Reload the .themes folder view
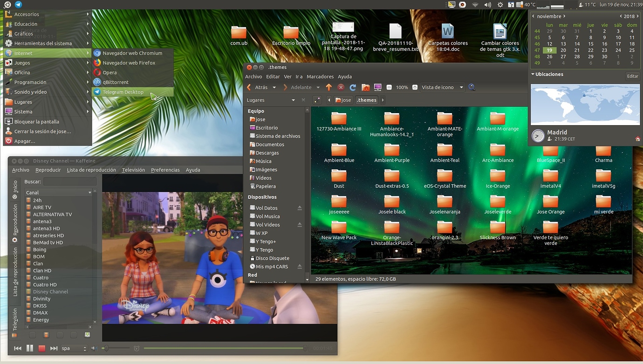Viewport: 643px width, 364px height. (x=353, y=87)
